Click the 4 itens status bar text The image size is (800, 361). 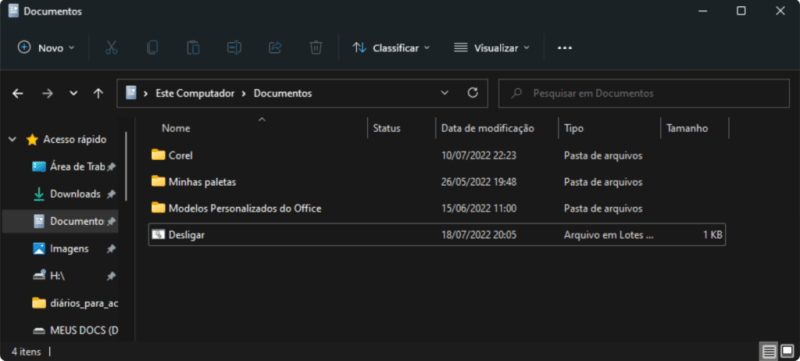[26, 352]
